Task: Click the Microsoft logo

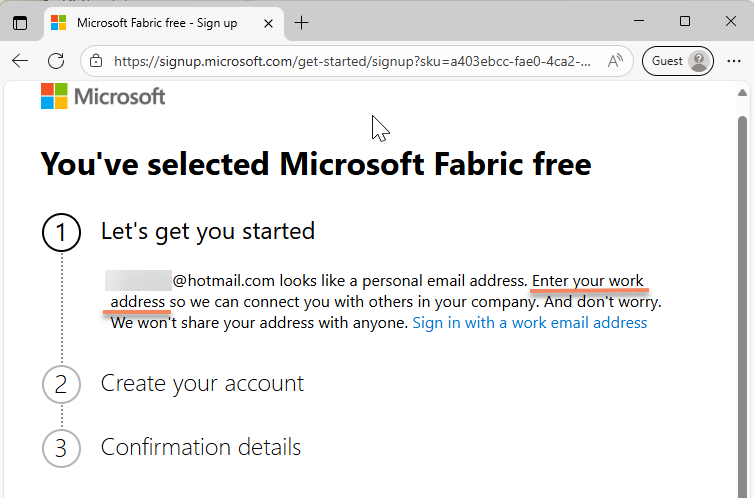Action: coord(103,96)
